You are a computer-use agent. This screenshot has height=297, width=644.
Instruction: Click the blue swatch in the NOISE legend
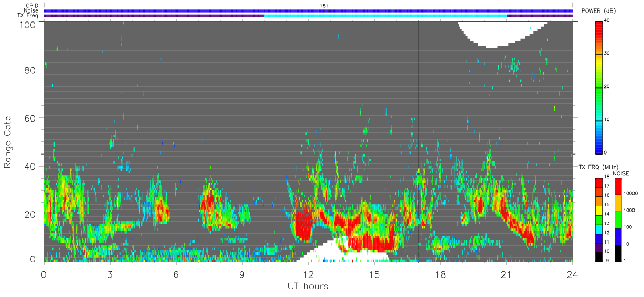[617, 237]
